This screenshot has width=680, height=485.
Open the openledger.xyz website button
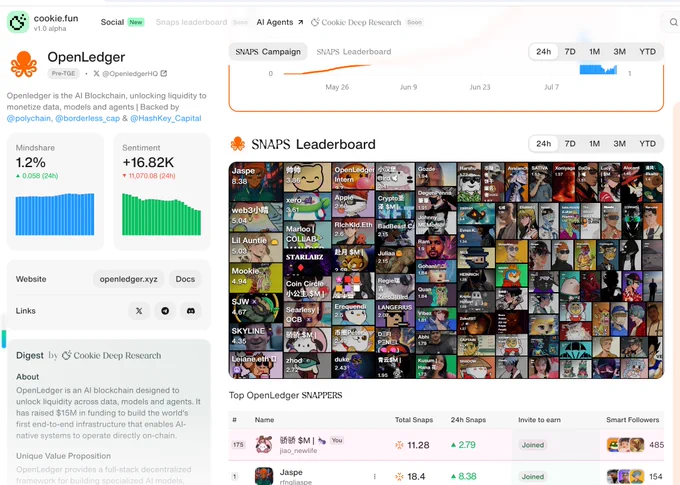point(128,279)
